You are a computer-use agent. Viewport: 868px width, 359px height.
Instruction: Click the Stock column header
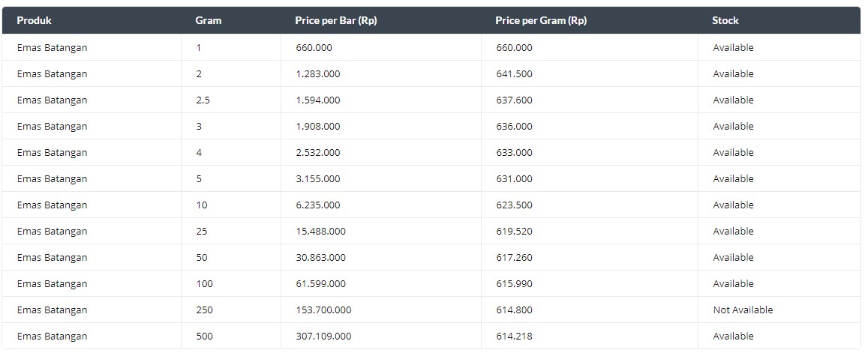(725, 20)
